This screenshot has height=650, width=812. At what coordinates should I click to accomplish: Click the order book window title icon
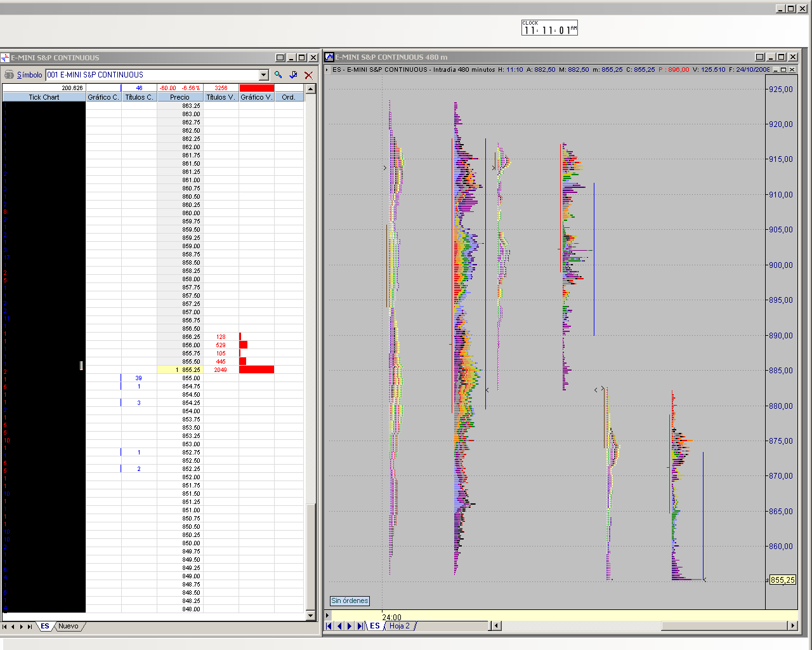pyautogui.click(x=5, y=58)
